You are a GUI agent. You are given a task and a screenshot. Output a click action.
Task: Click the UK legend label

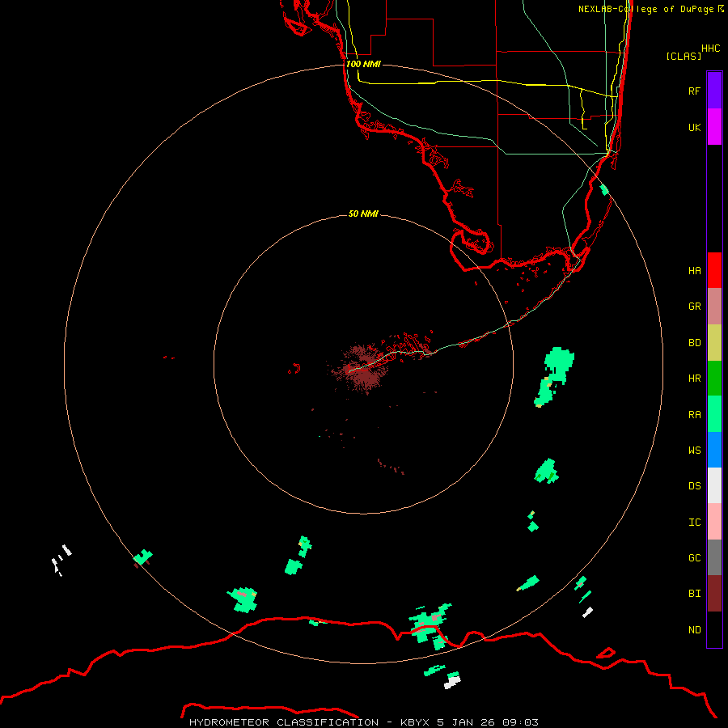coord(694,127)
